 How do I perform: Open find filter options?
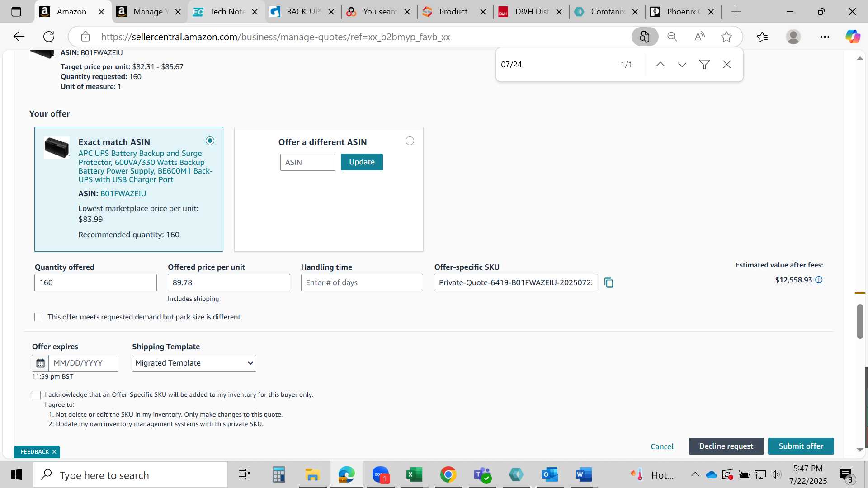coord(704,65)
